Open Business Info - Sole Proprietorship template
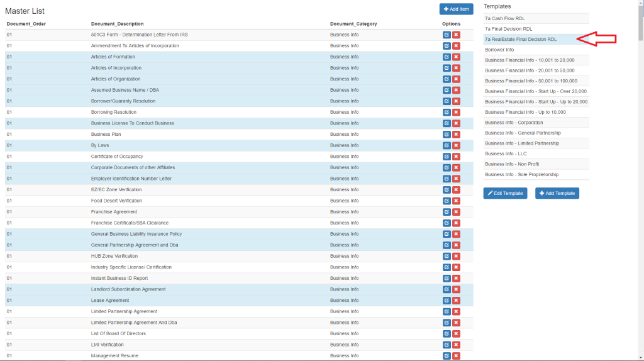 (x=536, y=175)
